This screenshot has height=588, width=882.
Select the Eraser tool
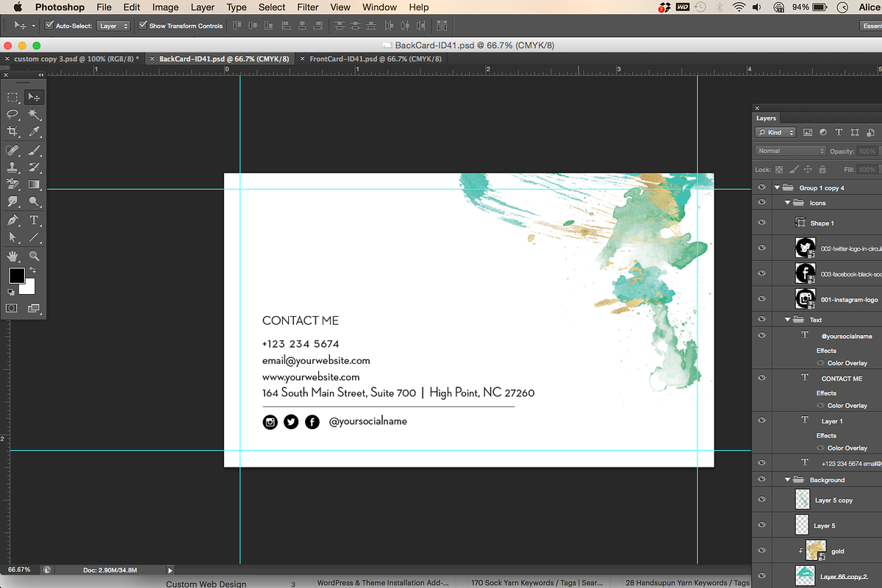click(12, 184)
